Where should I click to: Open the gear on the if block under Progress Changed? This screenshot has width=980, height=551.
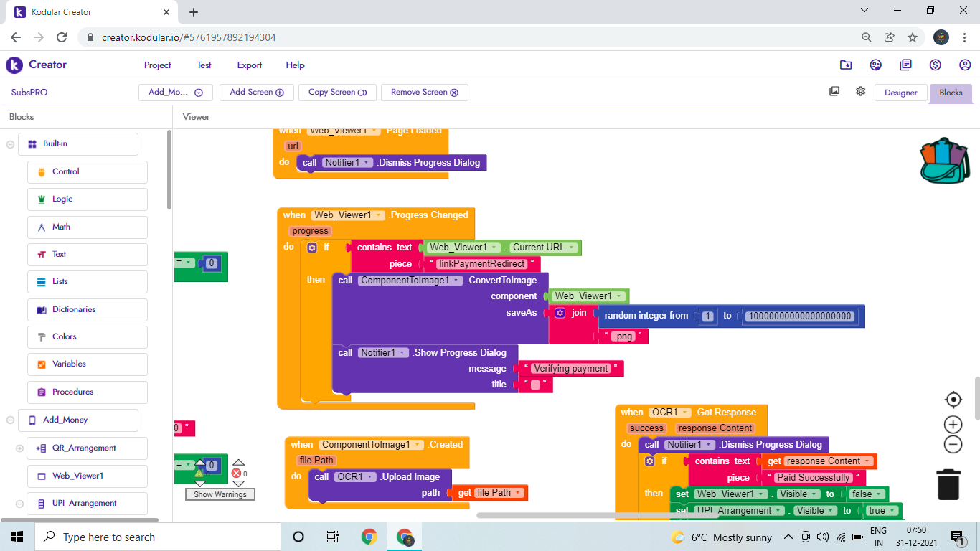[x=312, y=248]
